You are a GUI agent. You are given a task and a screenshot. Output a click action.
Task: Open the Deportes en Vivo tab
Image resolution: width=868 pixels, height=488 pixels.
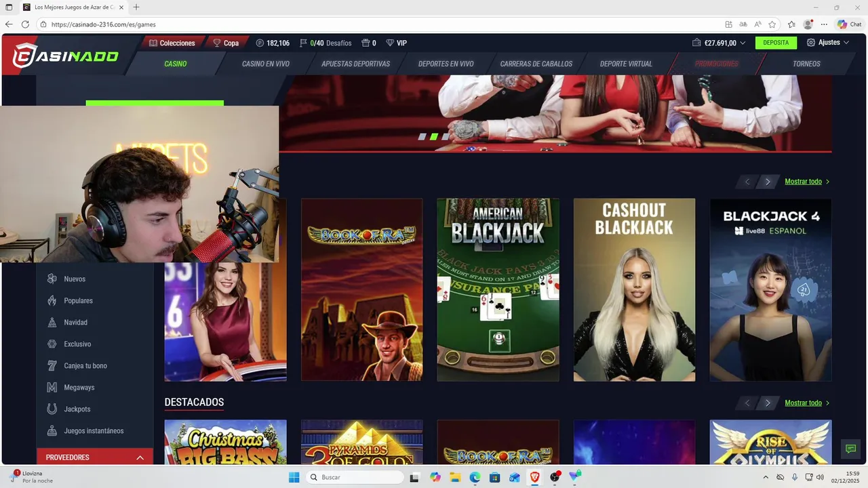pyautogui.click(x=446, y=64)
